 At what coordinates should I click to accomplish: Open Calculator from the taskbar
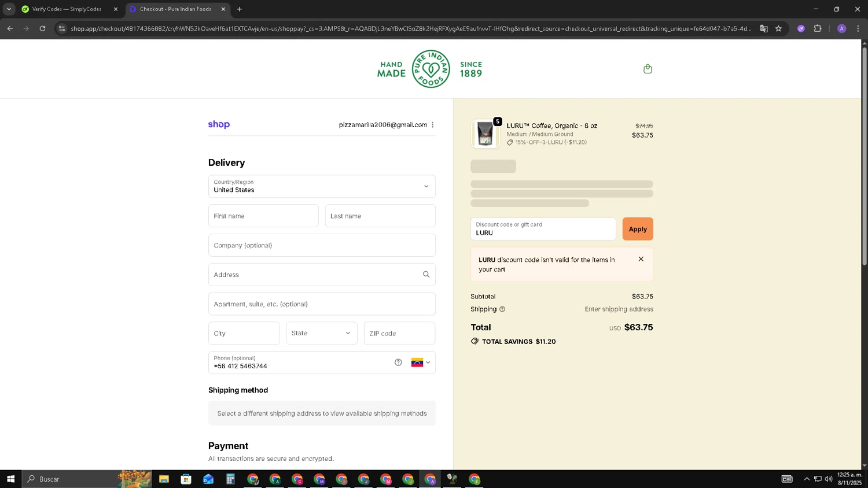(230, 479)
